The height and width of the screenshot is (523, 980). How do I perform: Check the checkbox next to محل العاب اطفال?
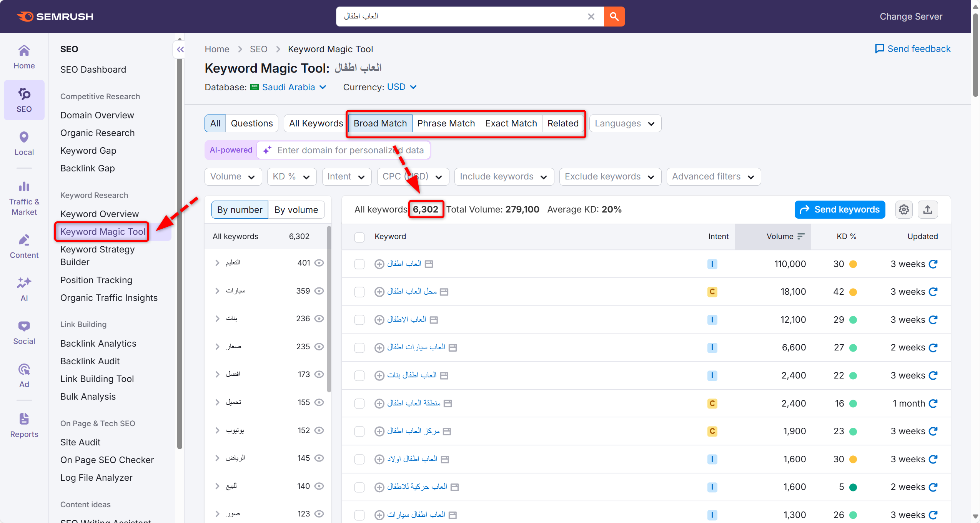(x=359, y=292)
